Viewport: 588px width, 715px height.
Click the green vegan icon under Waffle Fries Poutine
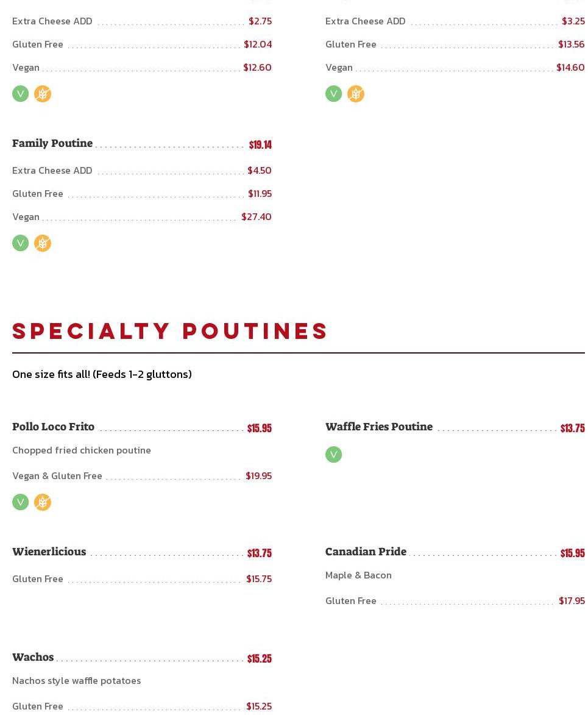point(333,455)
